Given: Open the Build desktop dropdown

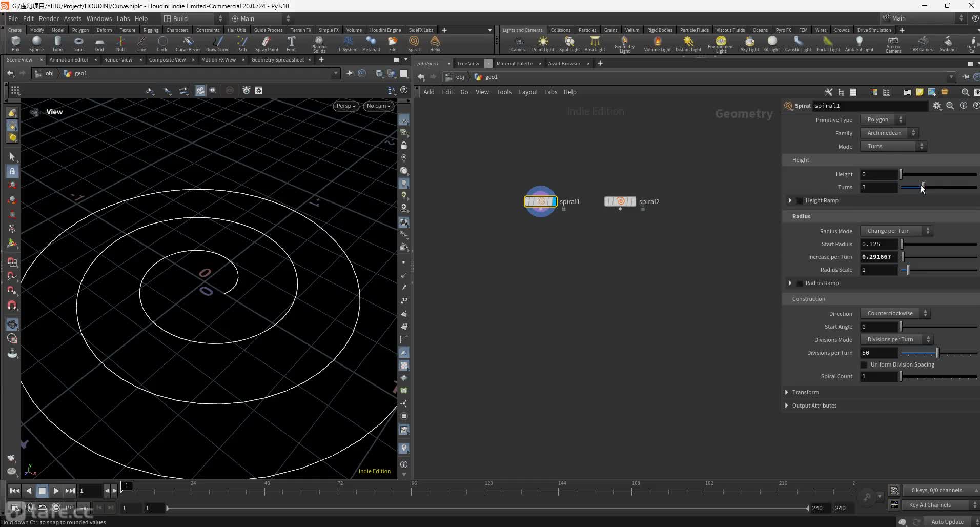Looking at the screenshot, I should 193,18.
